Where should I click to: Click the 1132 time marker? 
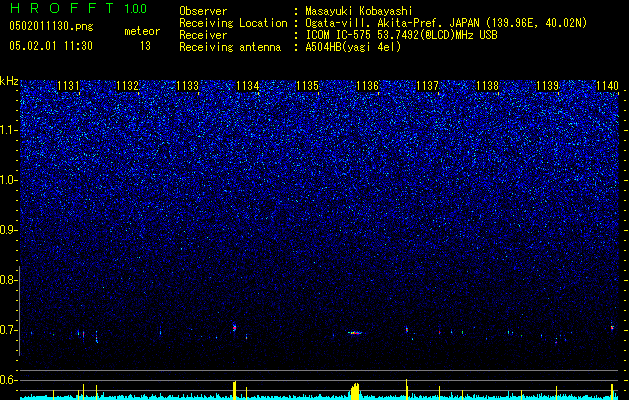click(128, 86)
